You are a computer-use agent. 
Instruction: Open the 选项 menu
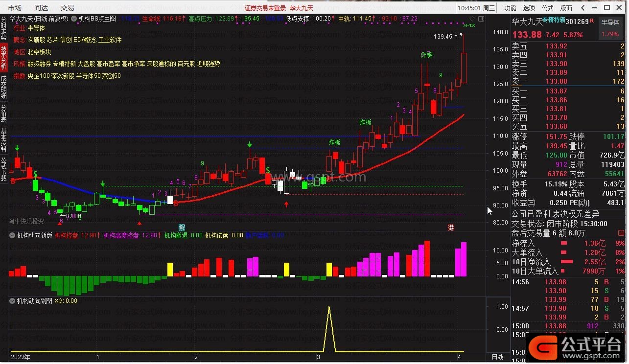pos(529,8)
